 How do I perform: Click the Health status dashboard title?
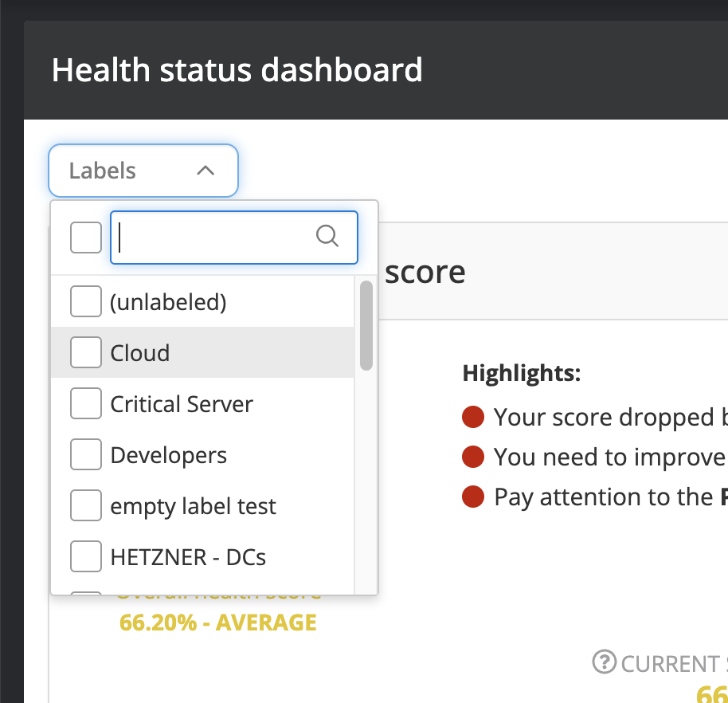(237, 70)
